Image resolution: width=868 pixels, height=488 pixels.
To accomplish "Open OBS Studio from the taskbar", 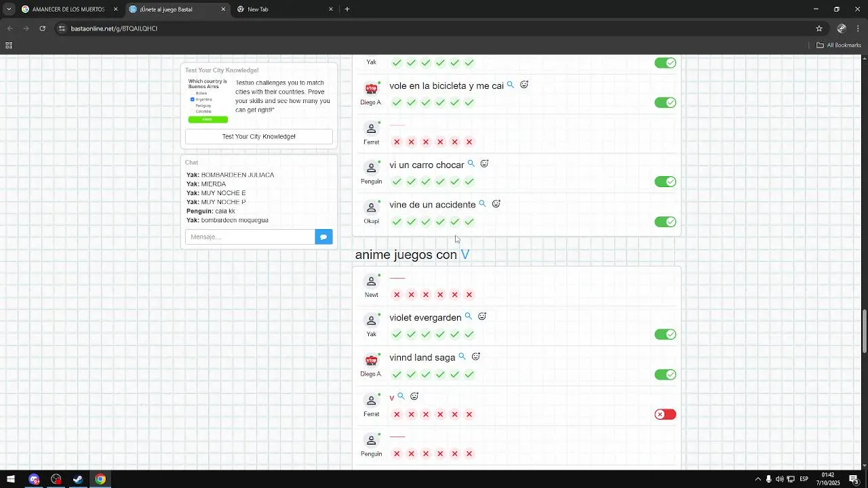I will point(56,479).
